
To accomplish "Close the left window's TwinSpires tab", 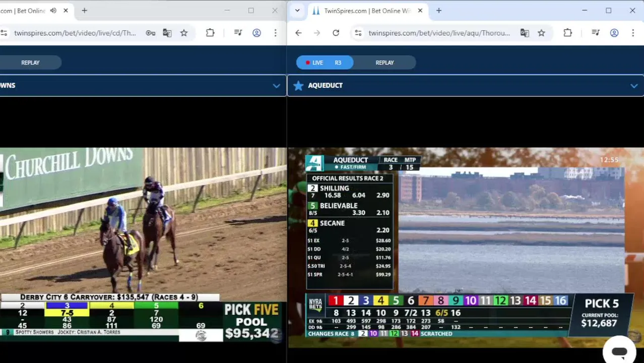I will pos(66,11).
